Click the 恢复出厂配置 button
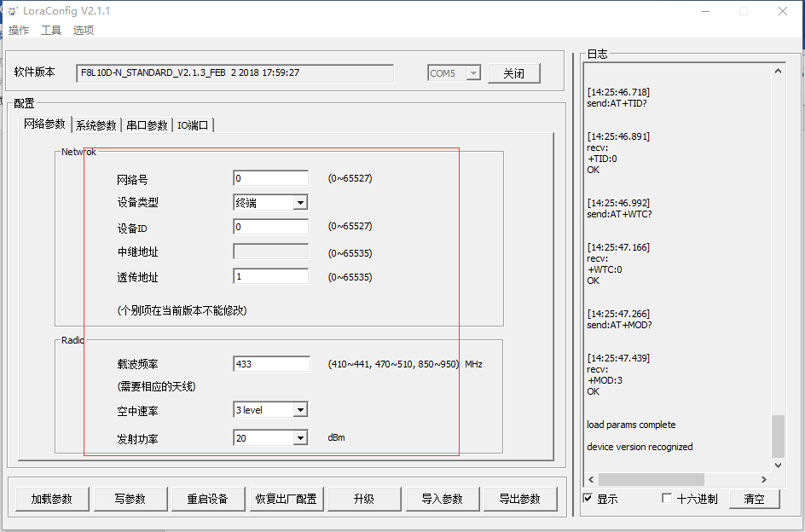Screen dimensions: 805x532 tap(286, 499)
